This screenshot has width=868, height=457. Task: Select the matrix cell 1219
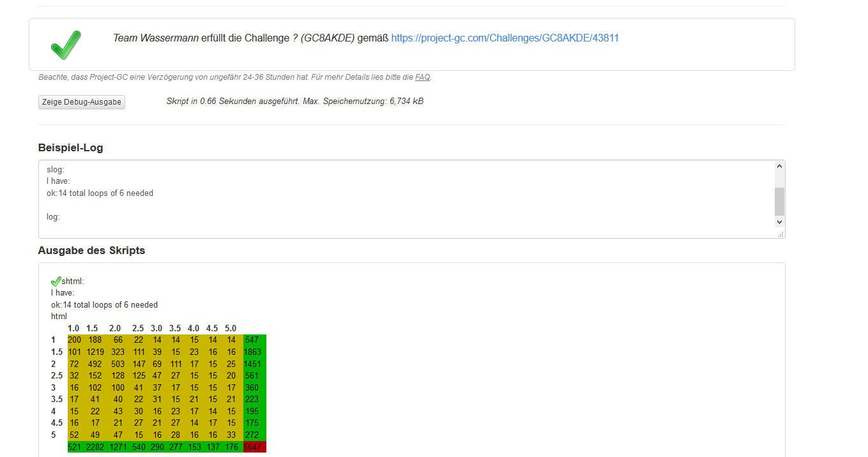95,352
